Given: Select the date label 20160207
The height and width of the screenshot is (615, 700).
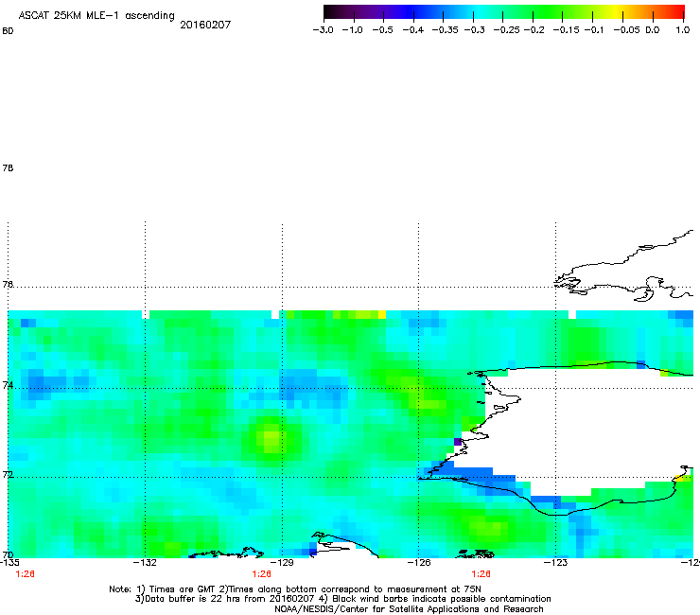Looking at the screenshot, I should tap(205, 25).
